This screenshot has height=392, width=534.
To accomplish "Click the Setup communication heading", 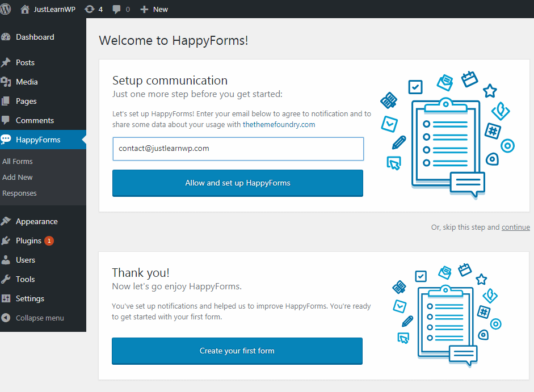I will [x=170, y=81].
